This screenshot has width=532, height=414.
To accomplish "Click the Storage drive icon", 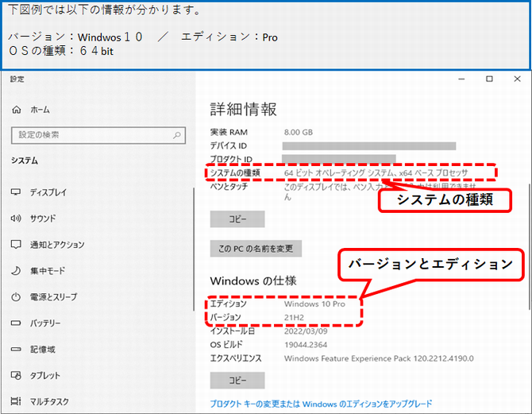I will 16,349.
